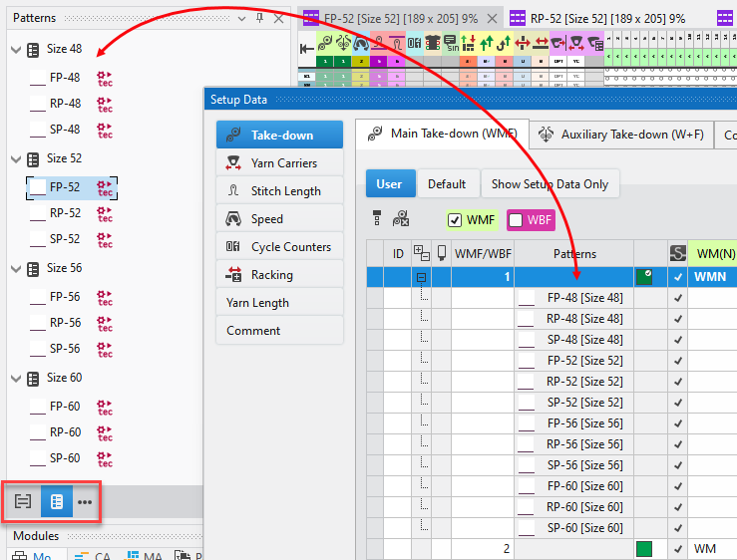The width and height of the screenshot is (737, 560).
Task: Collapse row 1 using the minus box
Action: coord(422,277)
